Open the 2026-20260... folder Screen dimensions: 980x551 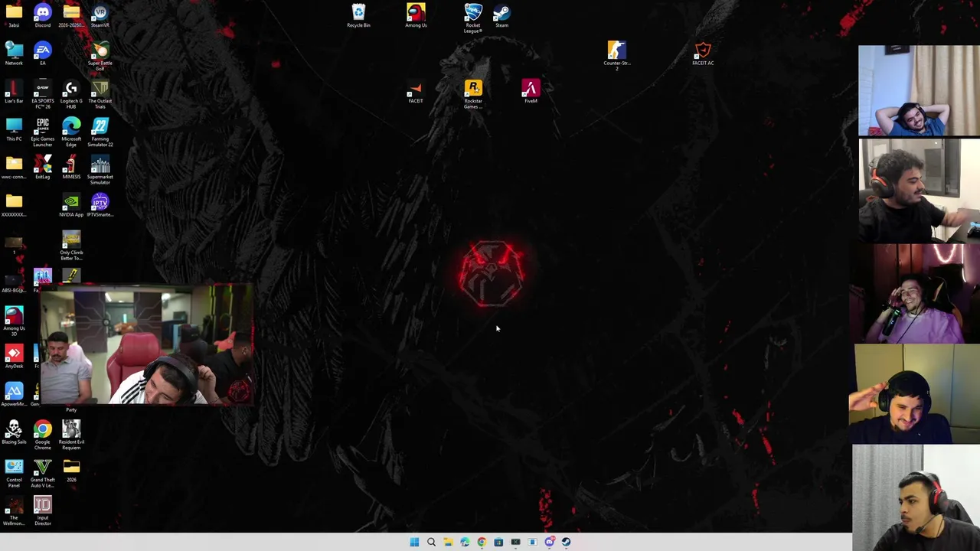coord(71,15)
